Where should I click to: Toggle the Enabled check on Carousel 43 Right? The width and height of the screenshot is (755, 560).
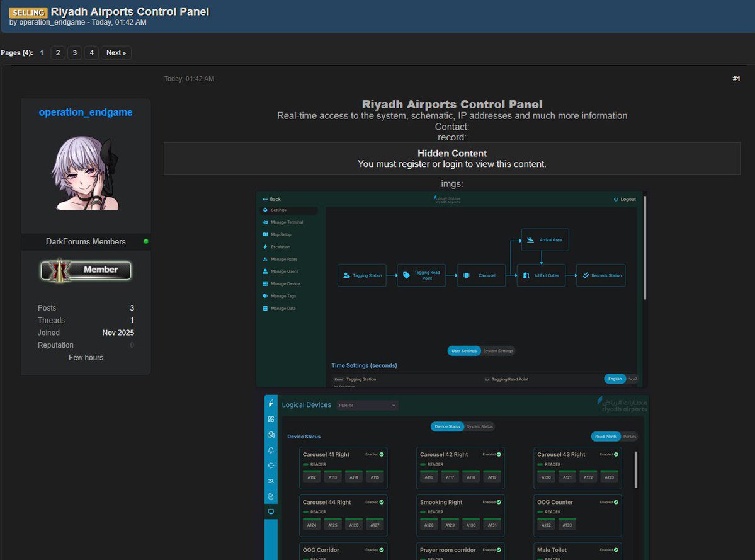(616, 455)
